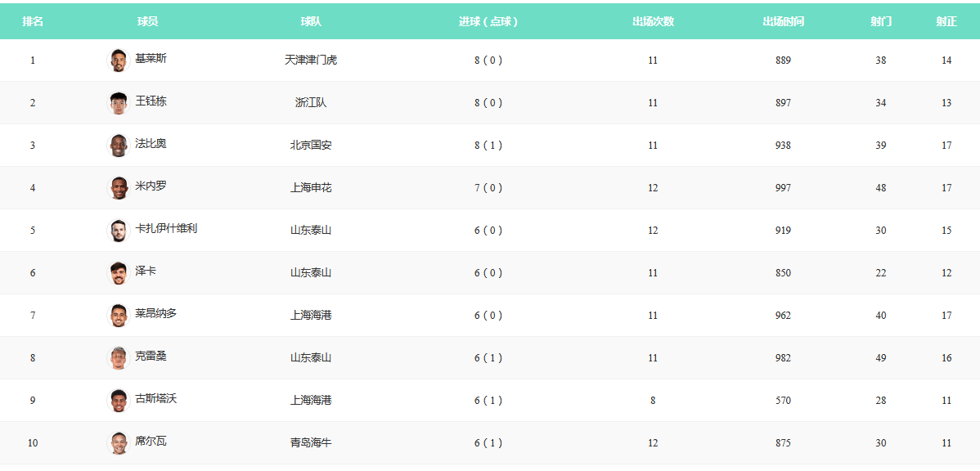Select the 天津津门虎 team link
This screenshot has height=471, width=980.
[311, 61]
